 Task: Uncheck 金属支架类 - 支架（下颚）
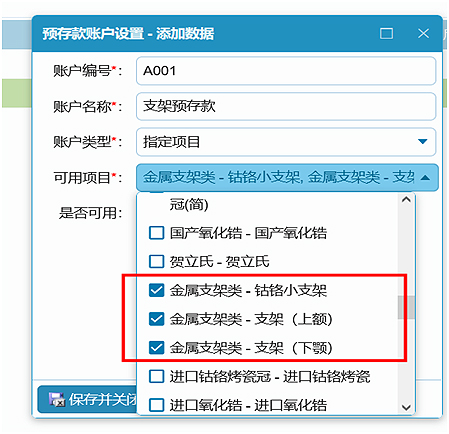pyautogui.click(x=156, y=348)
